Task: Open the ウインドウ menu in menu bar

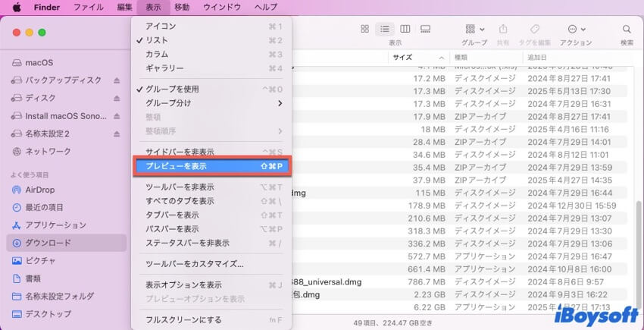Action: (222, 7)
